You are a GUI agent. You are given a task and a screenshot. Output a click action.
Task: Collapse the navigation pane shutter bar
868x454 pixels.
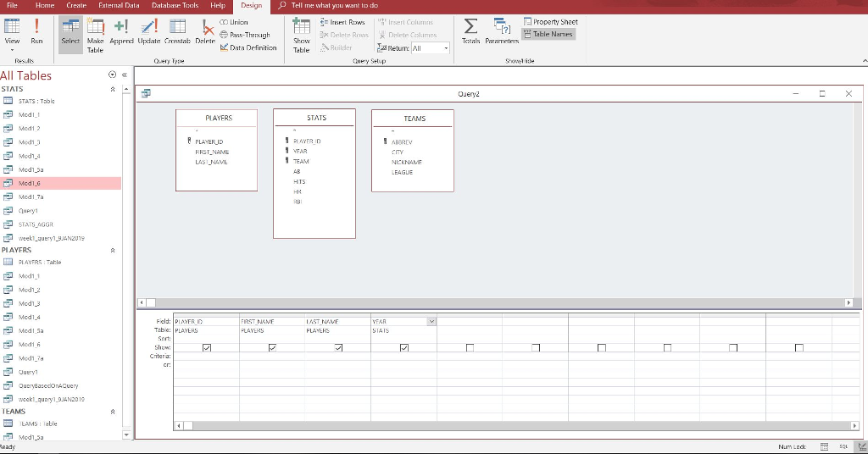pyautogui.click(x=125, y=75)
